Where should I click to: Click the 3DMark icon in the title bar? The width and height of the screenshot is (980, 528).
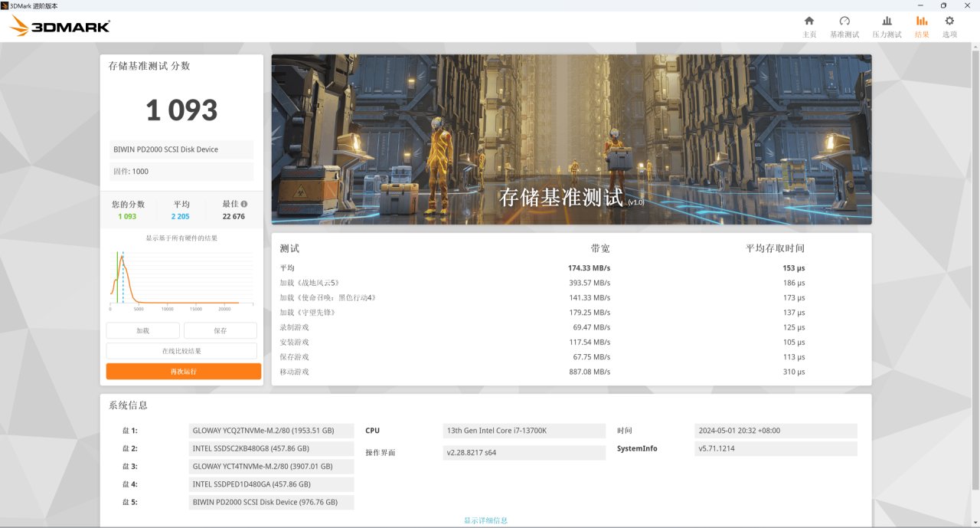(6, 5)
